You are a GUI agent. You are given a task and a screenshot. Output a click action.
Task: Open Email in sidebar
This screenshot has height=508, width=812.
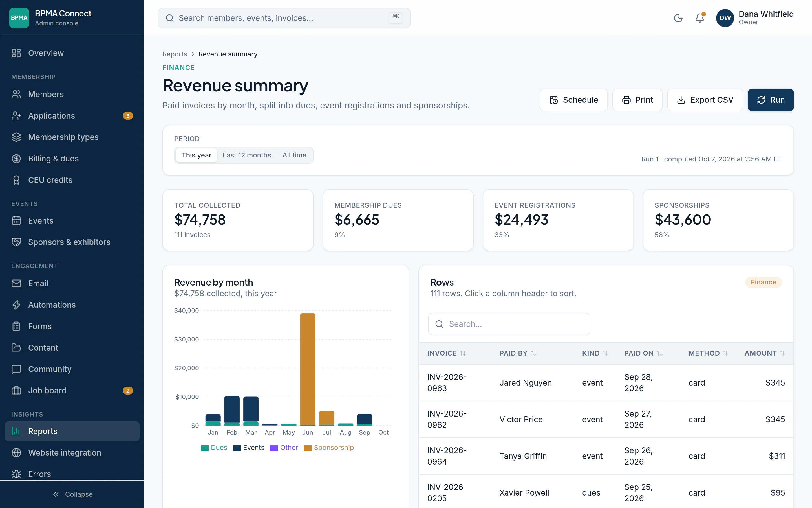pos(72,283)
